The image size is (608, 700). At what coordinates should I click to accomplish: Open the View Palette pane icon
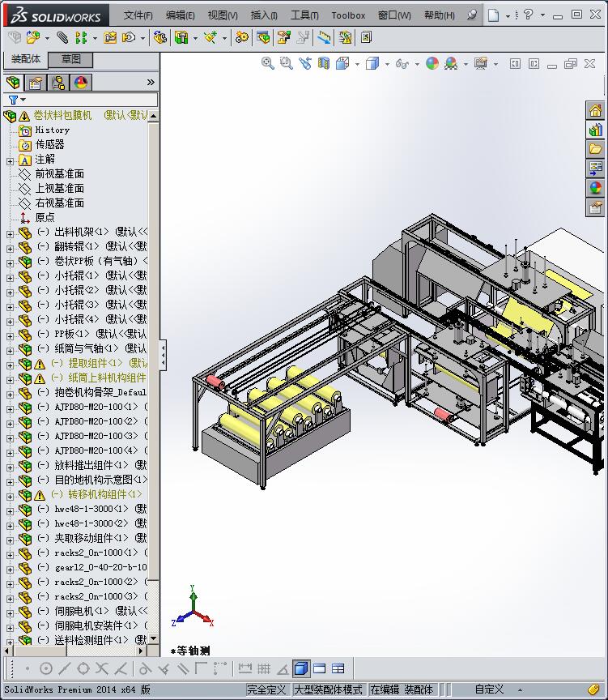pyautogui.click(x=596, y=169)
